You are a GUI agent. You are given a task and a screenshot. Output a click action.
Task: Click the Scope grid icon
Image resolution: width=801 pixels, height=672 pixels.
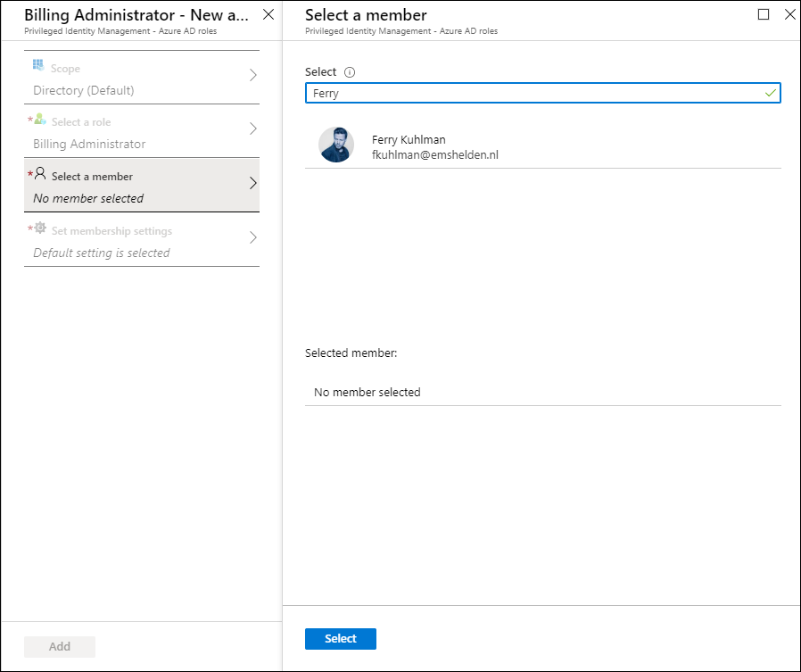tap(38, 64)
